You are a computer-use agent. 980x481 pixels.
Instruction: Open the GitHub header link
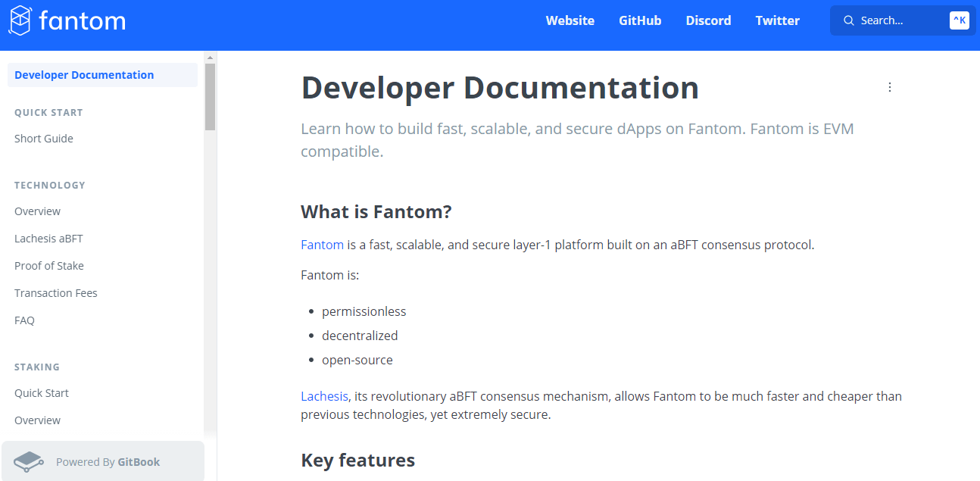[640, 20]
